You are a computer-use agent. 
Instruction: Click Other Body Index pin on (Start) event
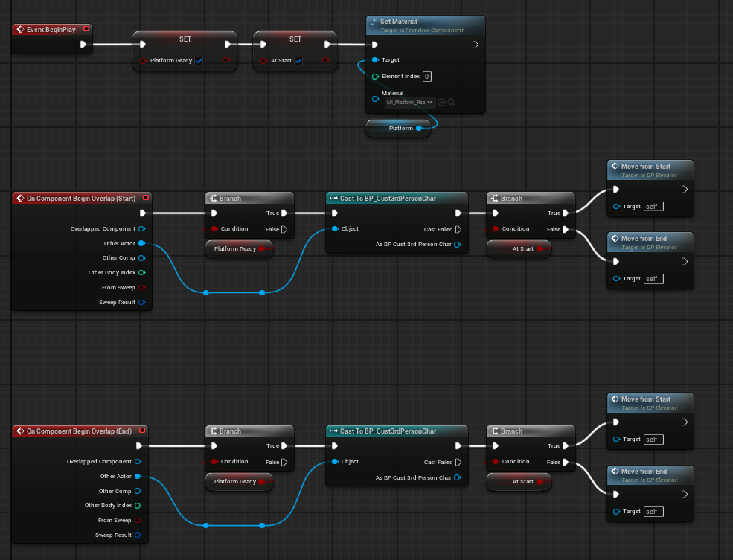[141, 273]
